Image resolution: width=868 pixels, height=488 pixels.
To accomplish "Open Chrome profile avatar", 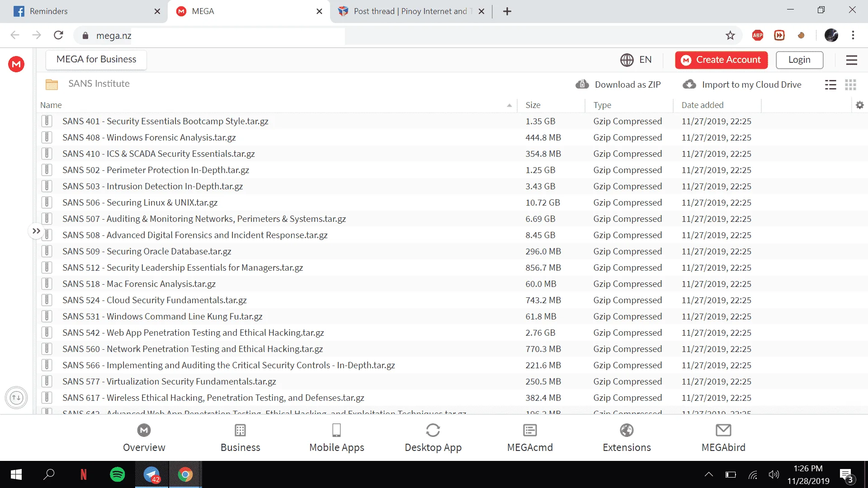I will click(831, 35).
